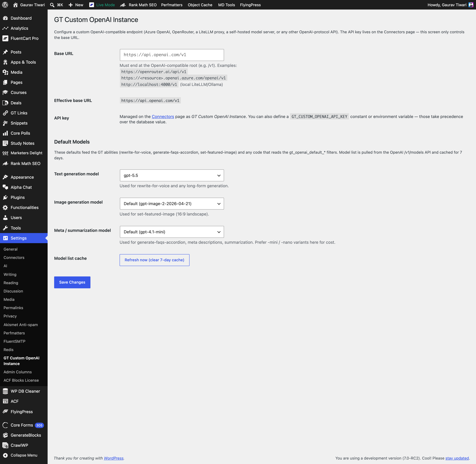Click the Rank Math SEO toolbar icon

click(123, 5)
